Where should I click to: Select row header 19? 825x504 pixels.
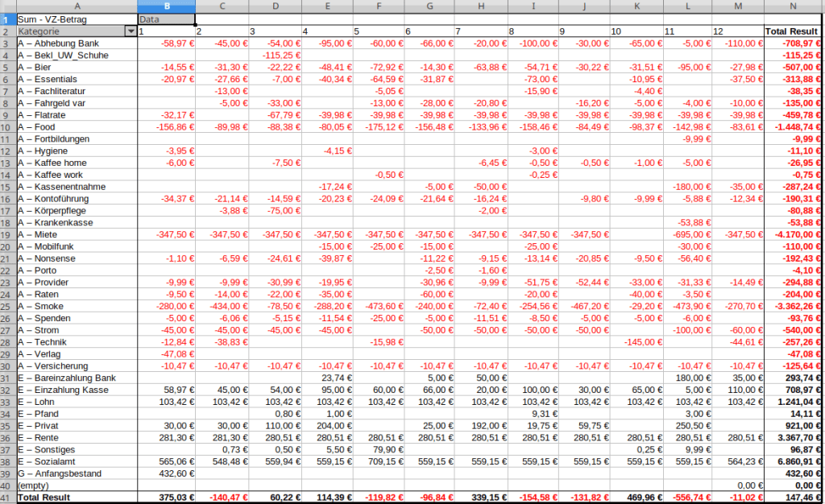pos(7,234)
